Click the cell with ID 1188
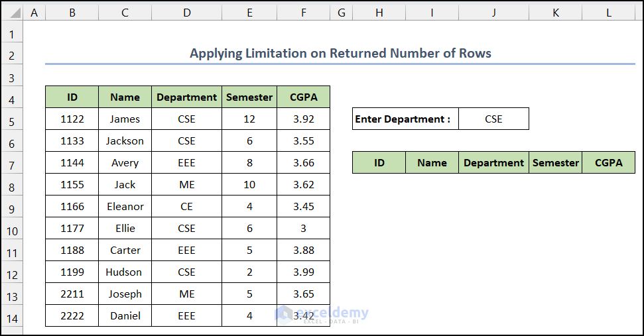 [72, 251]
